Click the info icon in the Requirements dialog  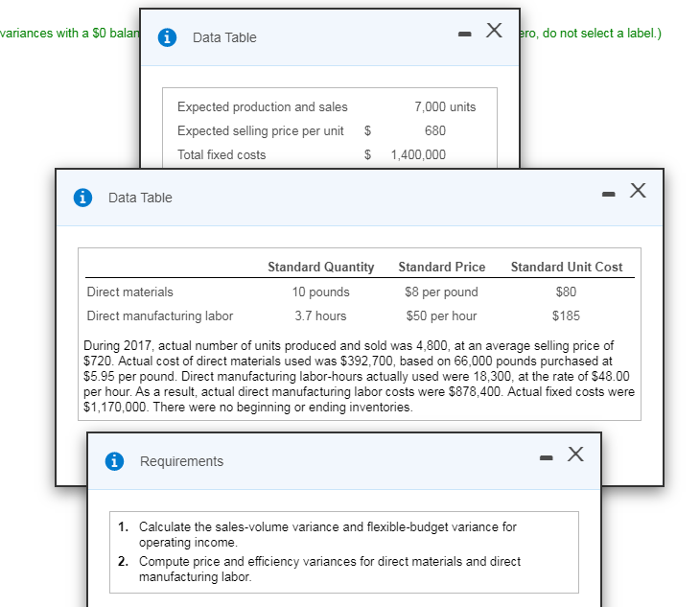(x=116, y=461)
